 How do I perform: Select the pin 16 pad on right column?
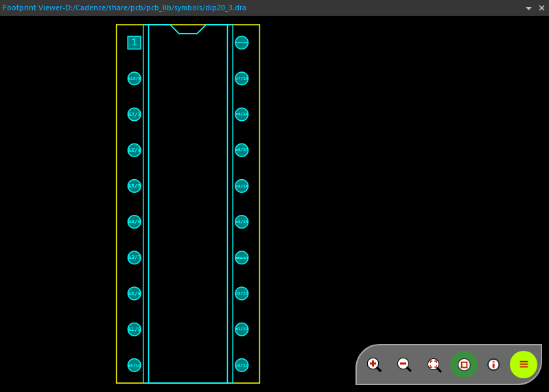242,186
